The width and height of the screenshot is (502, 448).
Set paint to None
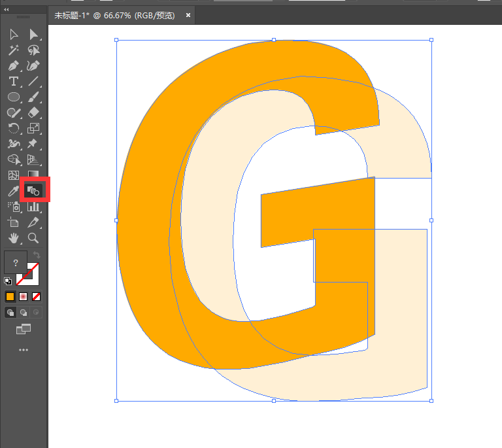point(36,297)
